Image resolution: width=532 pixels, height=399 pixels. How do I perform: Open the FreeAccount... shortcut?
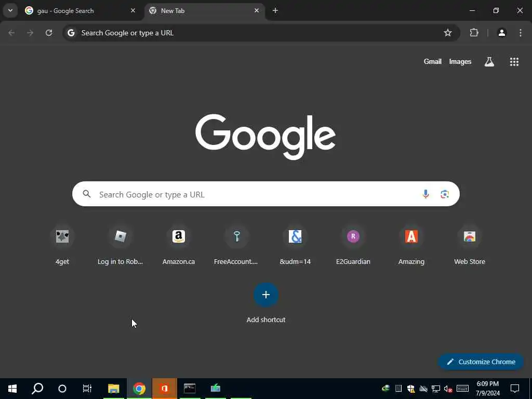(x=236, y=245)
